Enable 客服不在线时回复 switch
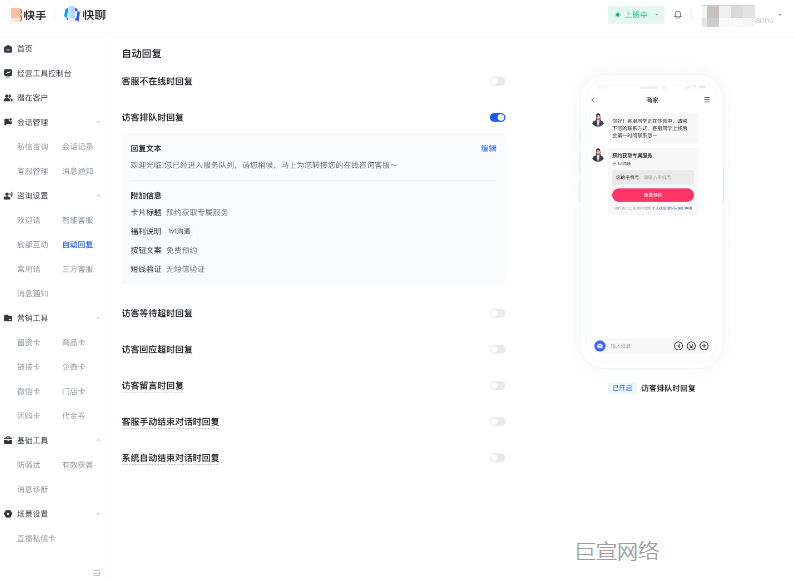Viewport: 795px width, 582px height. 497,81
